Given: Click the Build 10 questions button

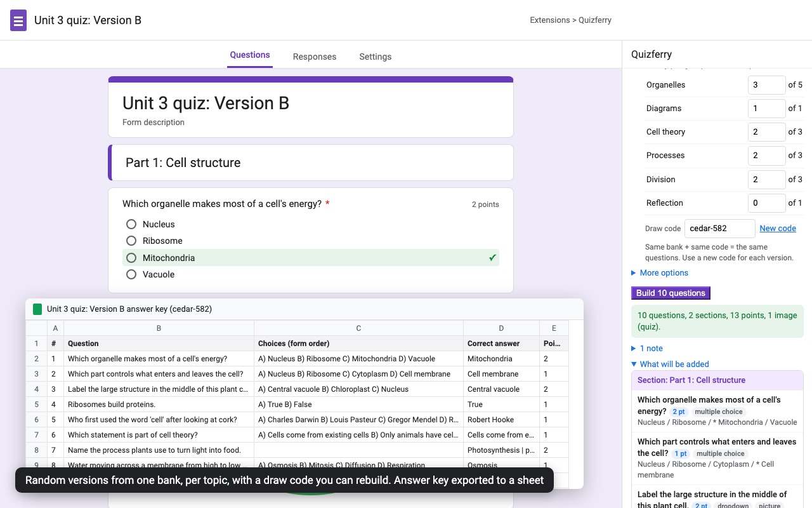Looking at the screenshot, I should [671, 293].
